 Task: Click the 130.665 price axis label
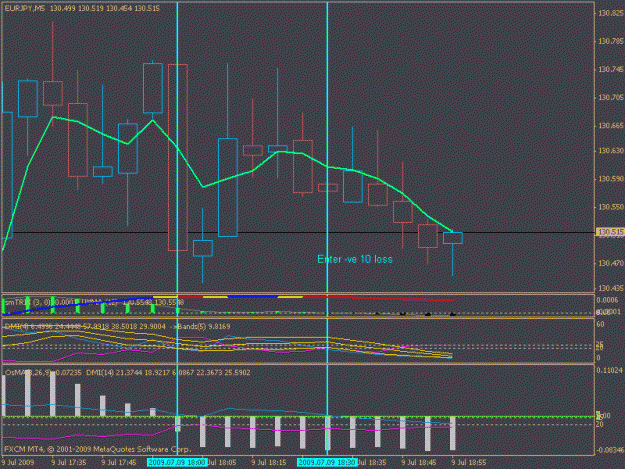coord(611,126)
